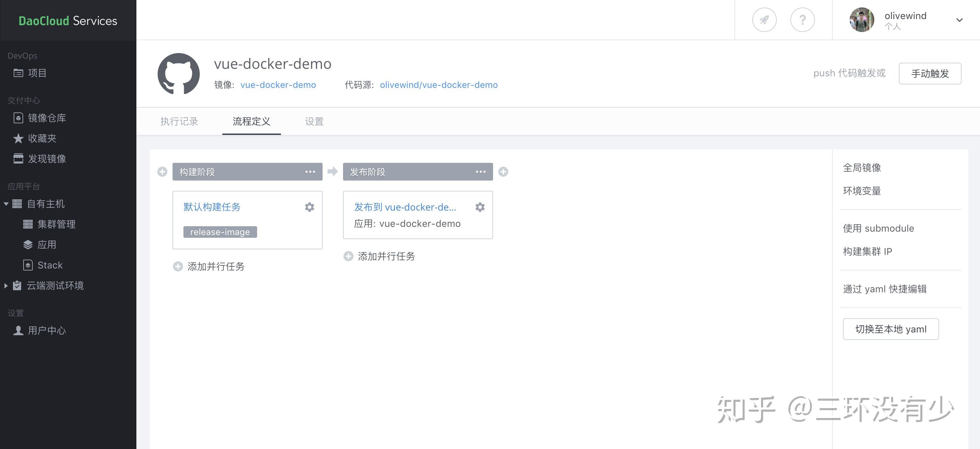The height and width of the screenshot is (449, 980).
Task: Open settings gear on 默认构建任务 card
Action: point(309,207)
